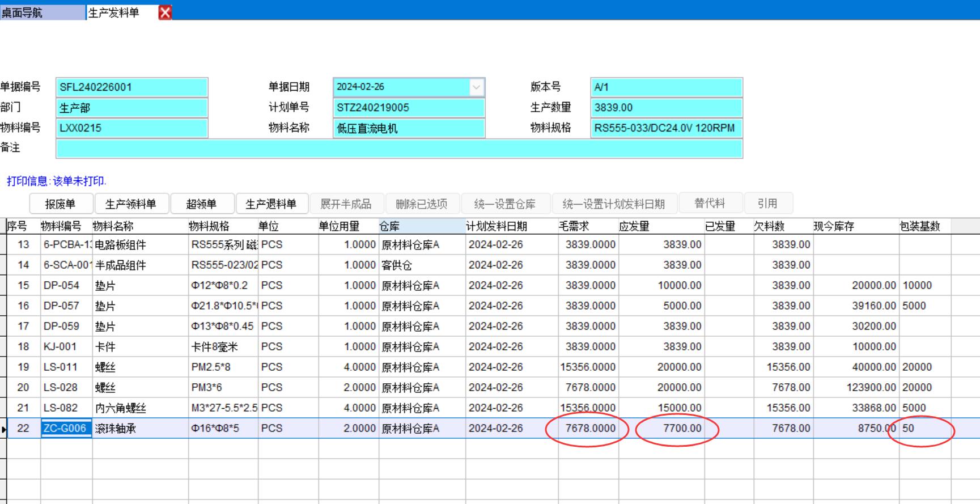Select the 客供仓 warehouse cell in row 14
980x504 pixels.
coord(421,265)
